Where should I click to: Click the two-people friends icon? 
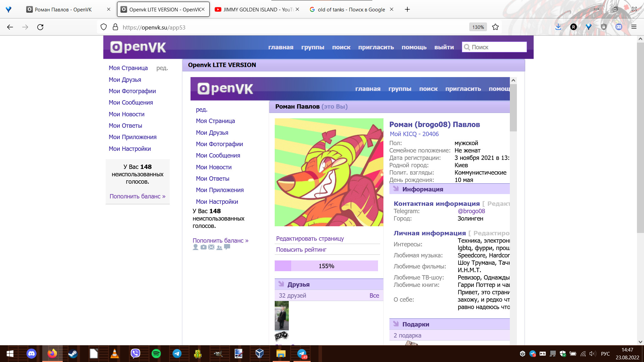tap(219, 247)
